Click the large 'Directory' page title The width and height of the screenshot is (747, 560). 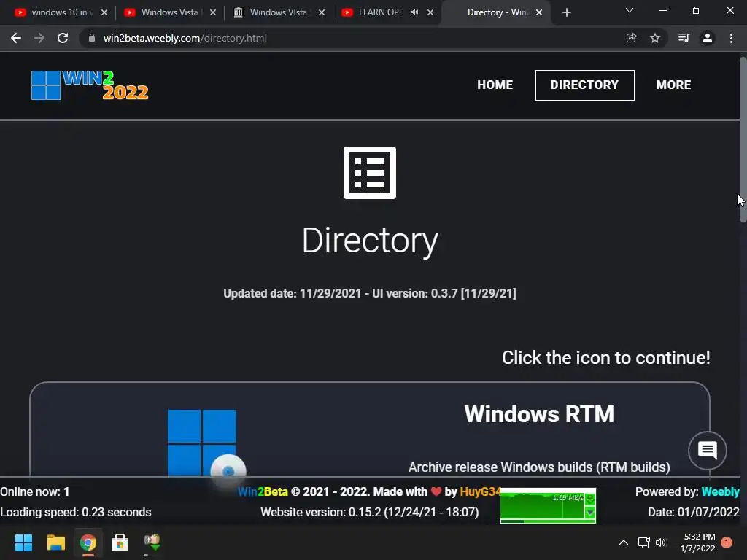point(370,241)
